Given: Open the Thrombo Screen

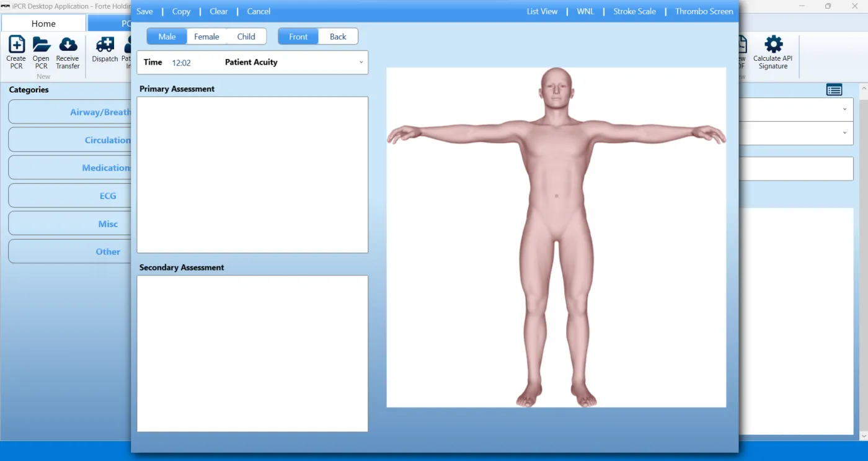Looking at the screenshot, I should coord(704,11).
